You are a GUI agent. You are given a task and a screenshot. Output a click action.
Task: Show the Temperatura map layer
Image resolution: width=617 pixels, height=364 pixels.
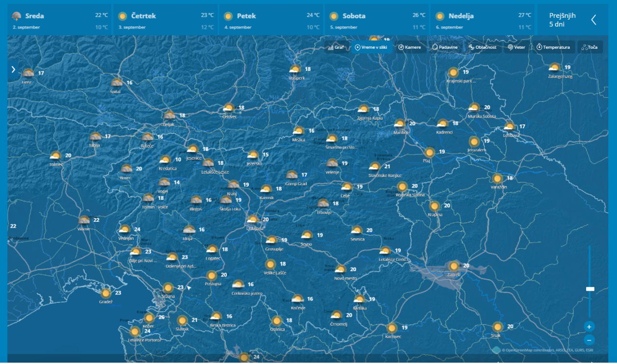[x=553, y=47]
